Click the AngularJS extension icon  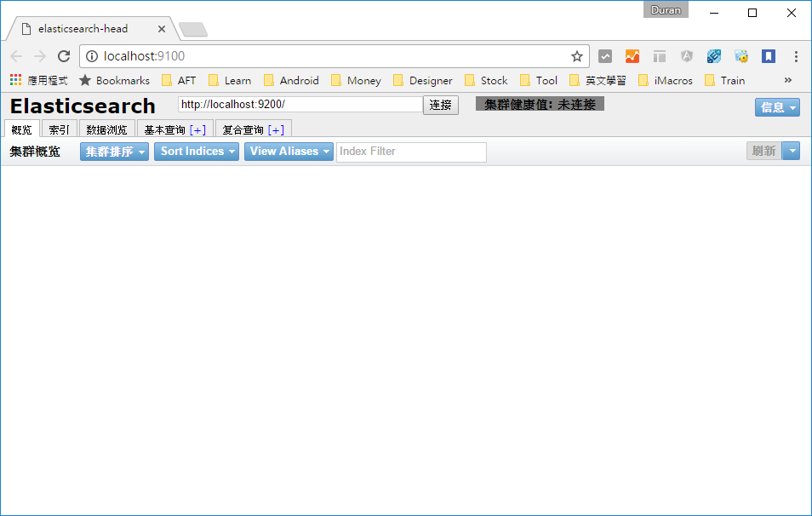(686, 55)
